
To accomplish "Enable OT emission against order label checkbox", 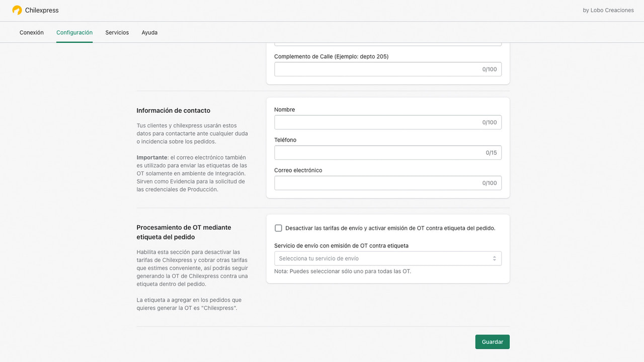I will 278,228.
